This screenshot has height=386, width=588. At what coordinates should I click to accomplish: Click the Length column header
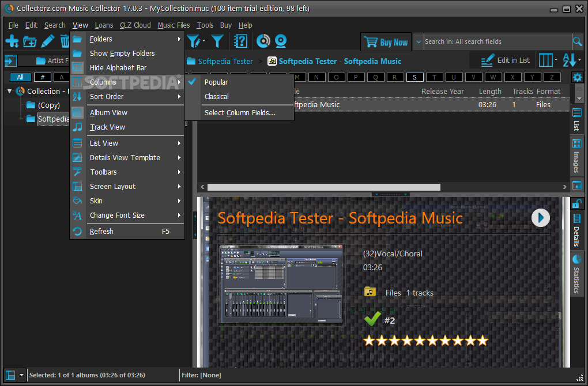[x=490, y=92]
